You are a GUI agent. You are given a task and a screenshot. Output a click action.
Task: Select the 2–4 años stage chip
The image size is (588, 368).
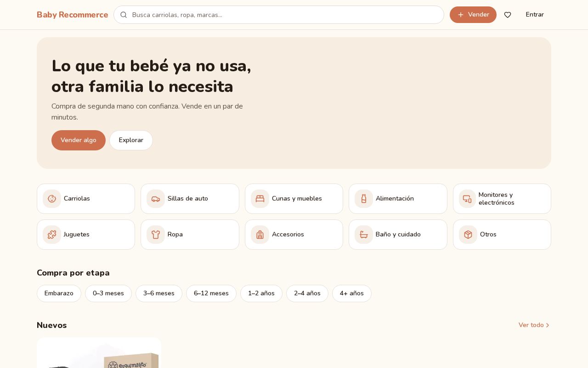coord(307,293)
